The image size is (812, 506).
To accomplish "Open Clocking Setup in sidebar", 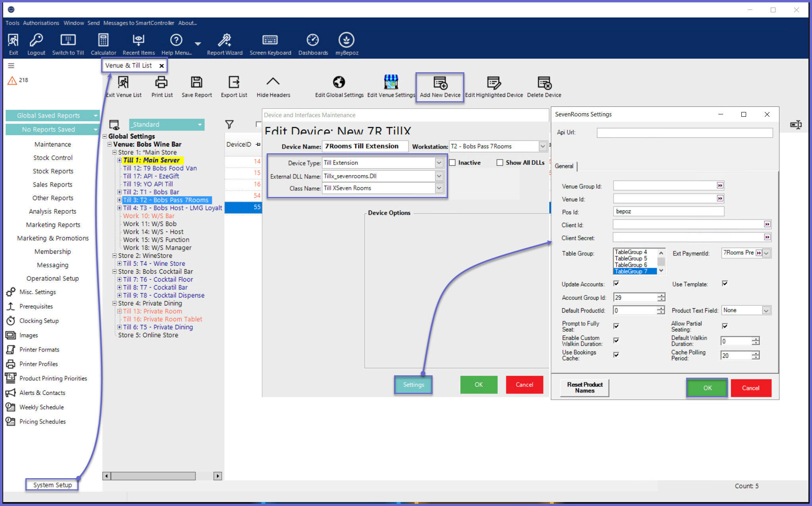I will (x=39, y=321).
